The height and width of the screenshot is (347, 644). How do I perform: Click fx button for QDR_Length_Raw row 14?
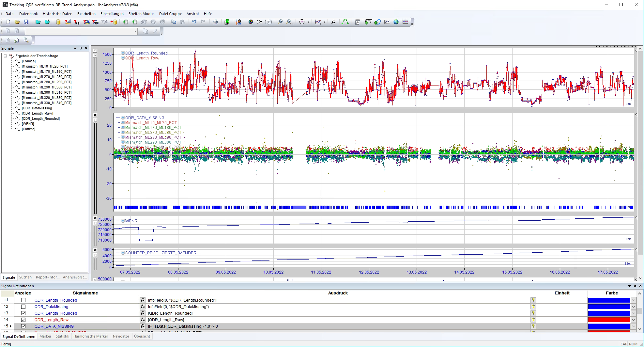[x=143, y=320]
